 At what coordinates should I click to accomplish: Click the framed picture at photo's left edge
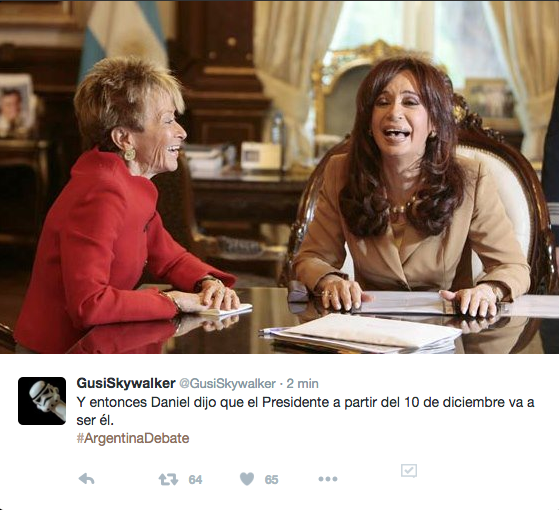16,106
